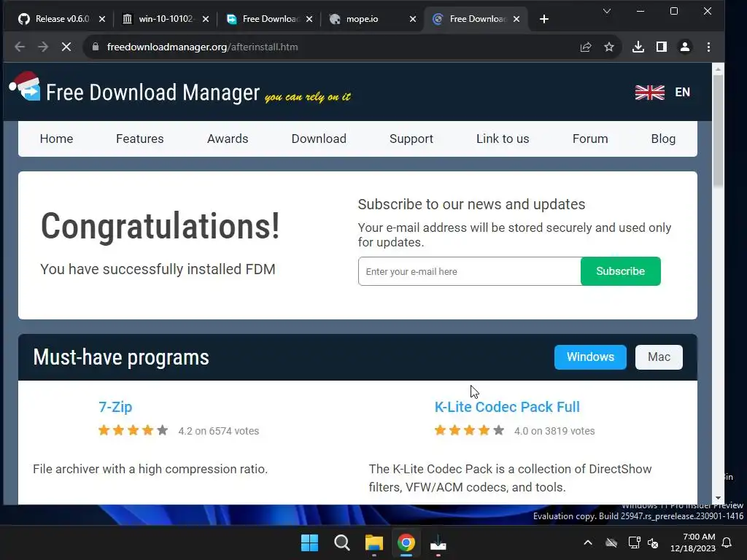Open the Chrome downloads icon

[638, 47]
